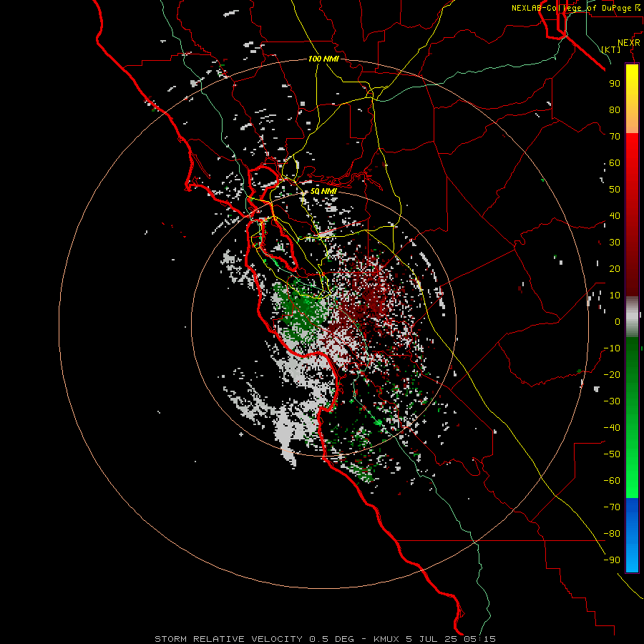Click the -40 value on the velocity scale
Screen dimensions: 644x644
click(x=612, y=428)
